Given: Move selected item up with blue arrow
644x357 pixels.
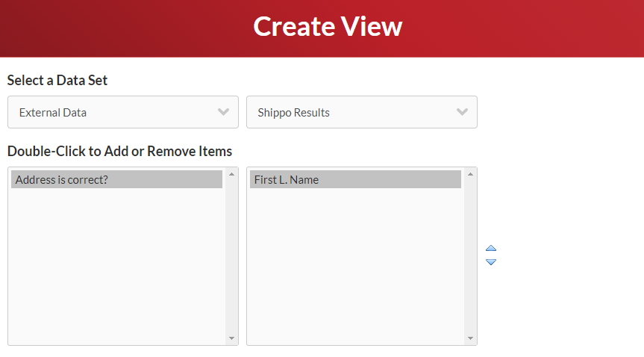Looking at the screenshot, I should click(x=491, y=249).
